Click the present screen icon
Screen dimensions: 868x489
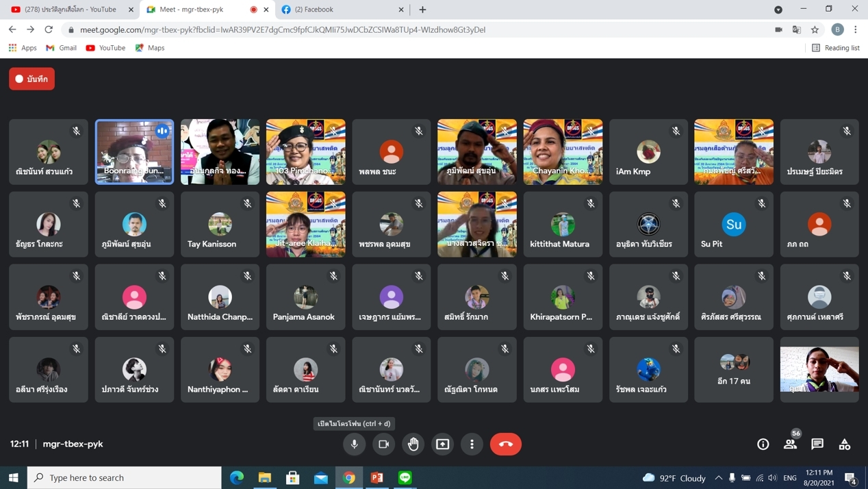pyautogui.click(x=443, y=444)
